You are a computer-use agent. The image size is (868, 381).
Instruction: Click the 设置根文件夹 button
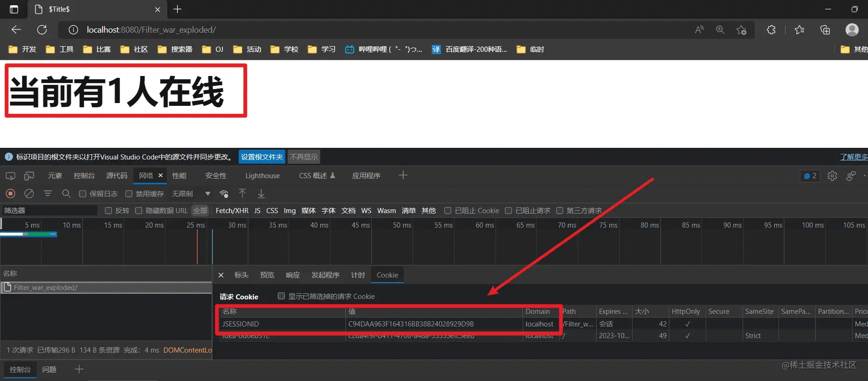coord(262,157)
